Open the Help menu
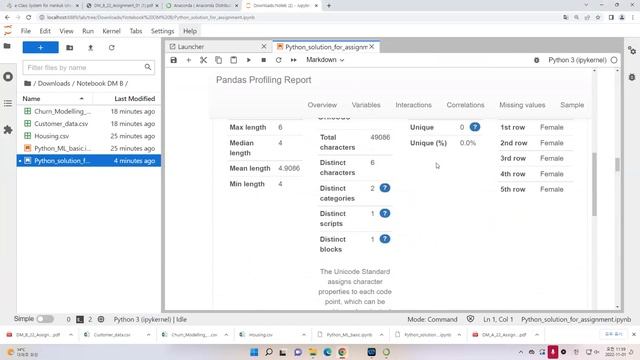Image resolution: width=640 pixels, height=360 pixels. (190, 31)
